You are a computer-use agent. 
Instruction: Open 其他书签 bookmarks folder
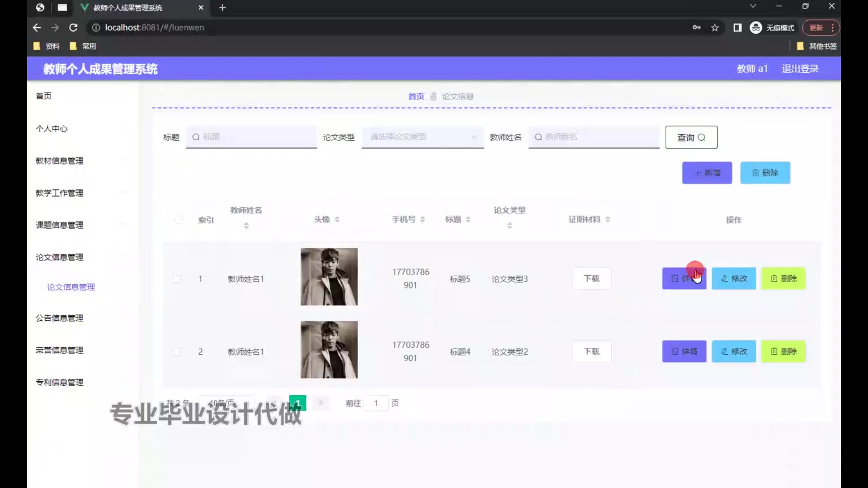[817, 46]
